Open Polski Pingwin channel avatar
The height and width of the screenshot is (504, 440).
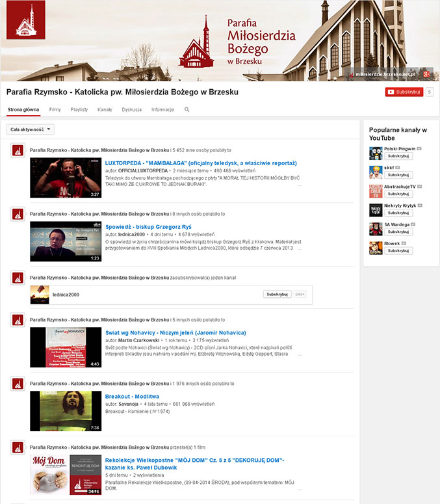[x=376, y=153]
